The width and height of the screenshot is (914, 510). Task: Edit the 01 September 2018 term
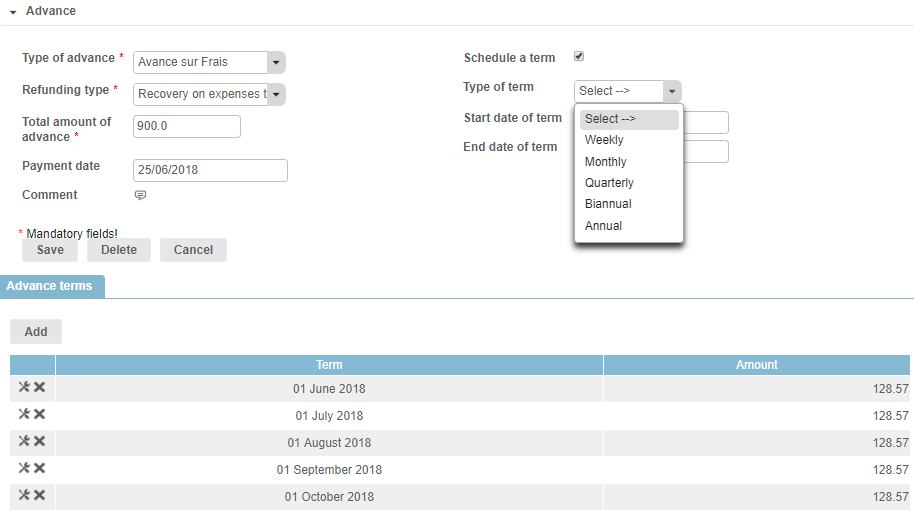tap(24, 468)
